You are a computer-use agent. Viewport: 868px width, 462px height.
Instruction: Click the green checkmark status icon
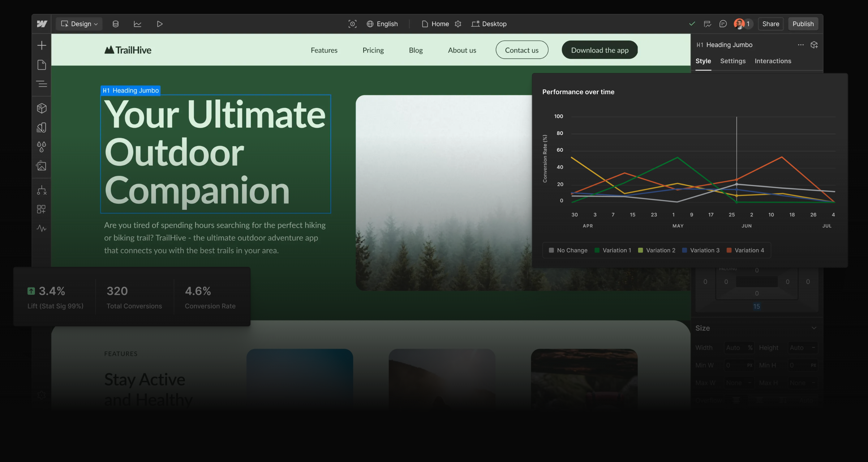pyautogui.click(x=692, y=24)
